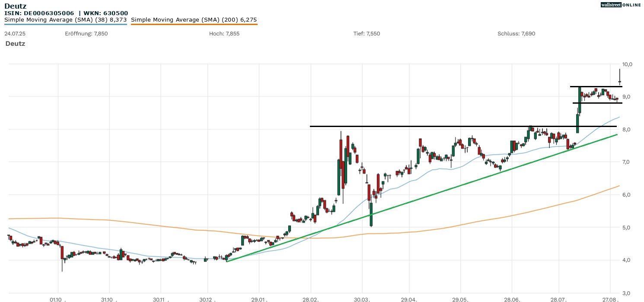The width and height of the screenshot is (644, 302).
Task: Click the 10,0 price axis label
Action: coord(628,64)
